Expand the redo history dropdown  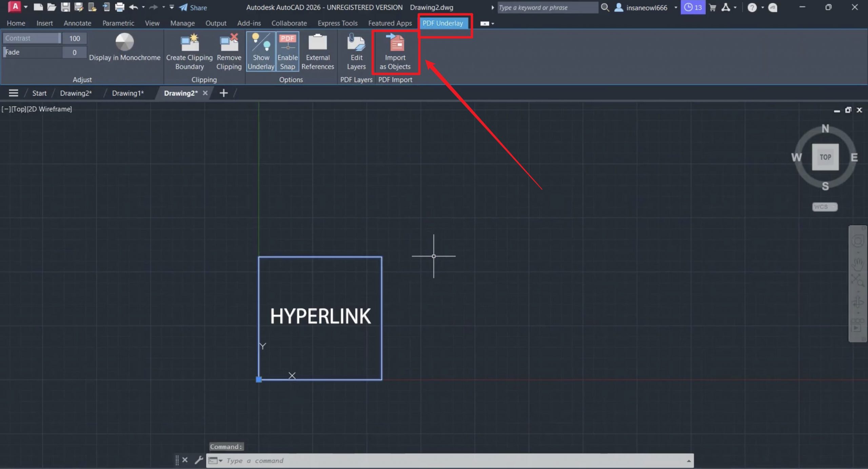[163, 7]
